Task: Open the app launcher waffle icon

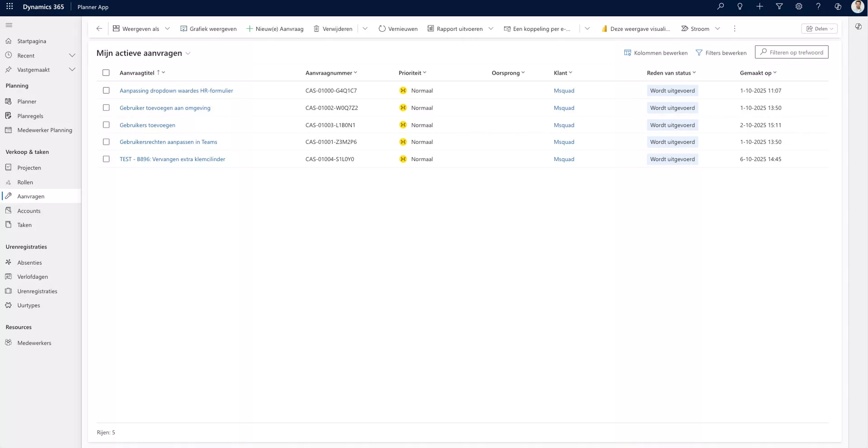Action: pyautogui.click(x=9, y=7)
